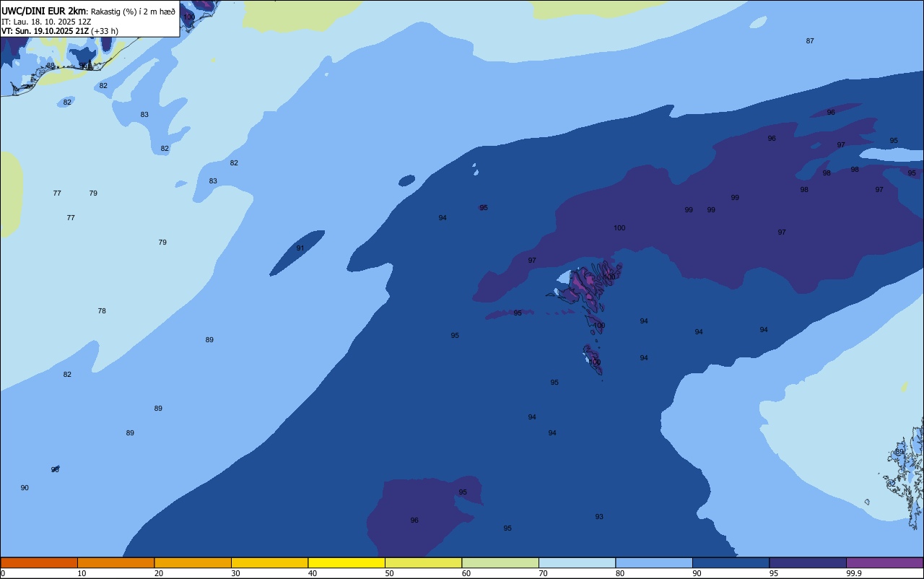Image resolution: width=924 pixels, height=579 pixels.
Task: Click the 0–10 dark orange legend swatch
Action: coord(39,562)
